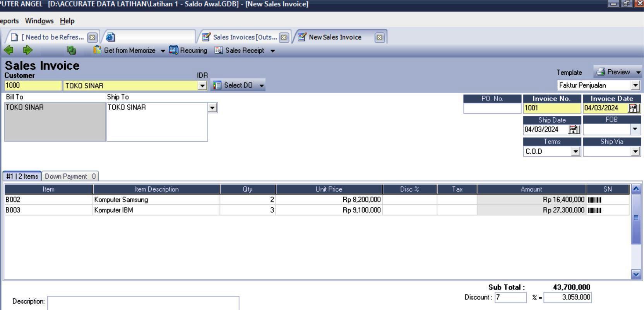Click serial number barcode icon for Komputer Samsung

(594, 200)
